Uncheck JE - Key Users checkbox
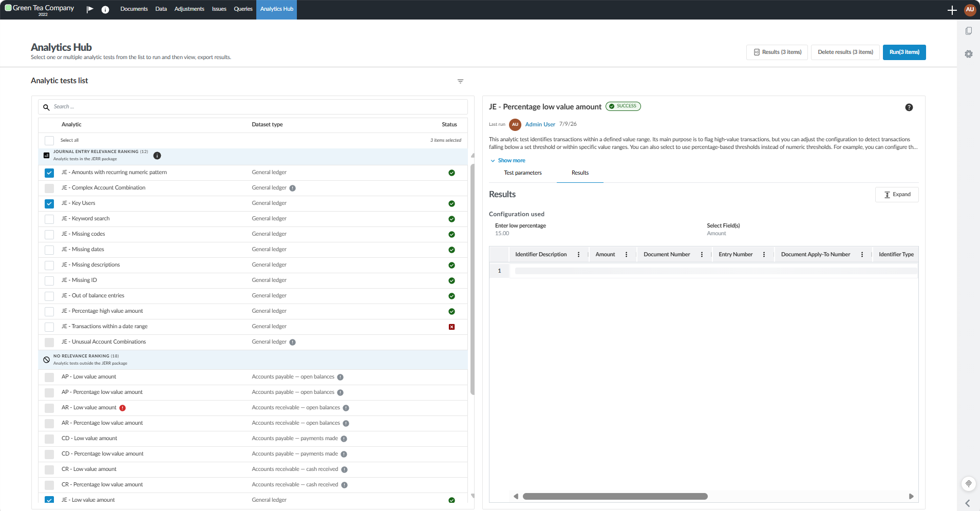The height and width of the screenshot is (511, 980). pyautogui.click(x=49, y=203)
